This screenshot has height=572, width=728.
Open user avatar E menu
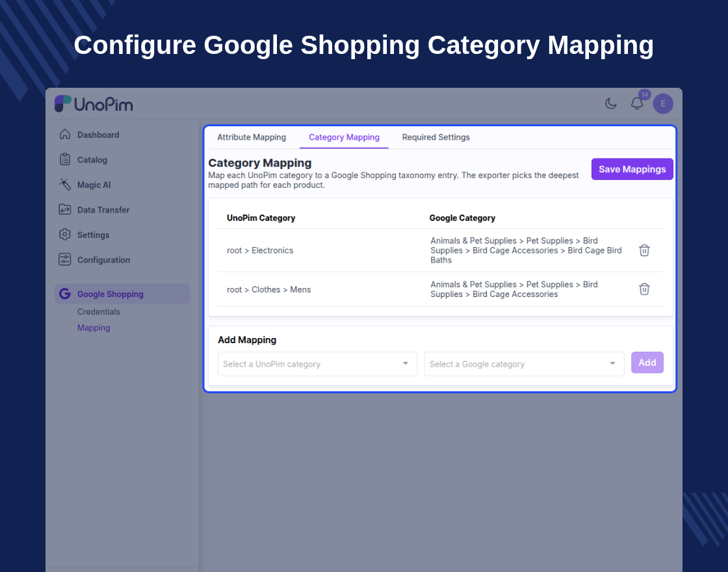point(663,103)
